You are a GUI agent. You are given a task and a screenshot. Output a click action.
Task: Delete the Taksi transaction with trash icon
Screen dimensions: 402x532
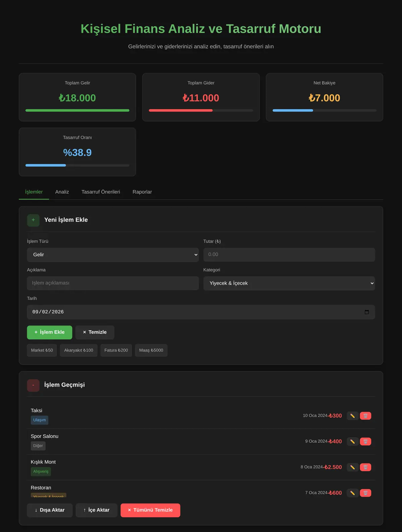(x=365, y=416)
